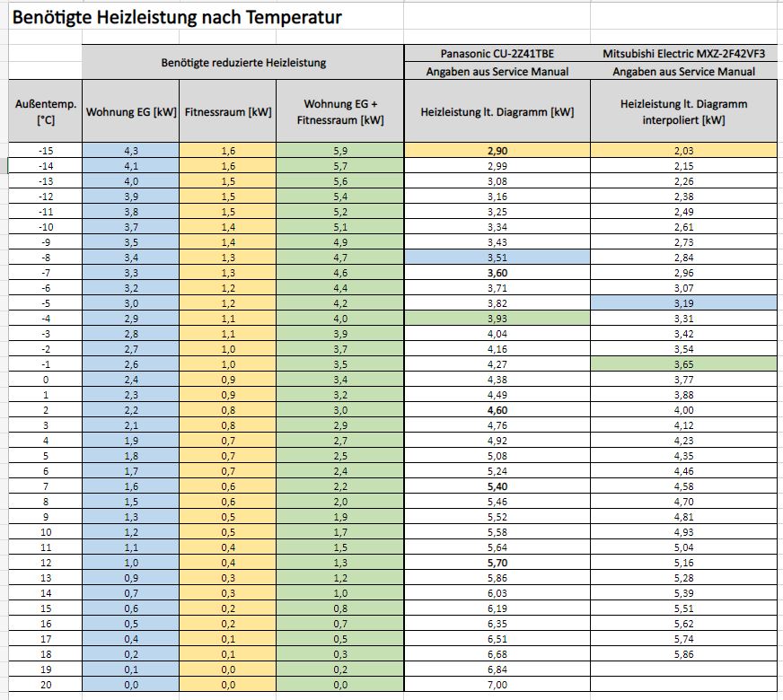Click 'Heizleistung lt. Diagramm interpoliert [kW]' header
783x700 pixels.
[x=683, y=111]
